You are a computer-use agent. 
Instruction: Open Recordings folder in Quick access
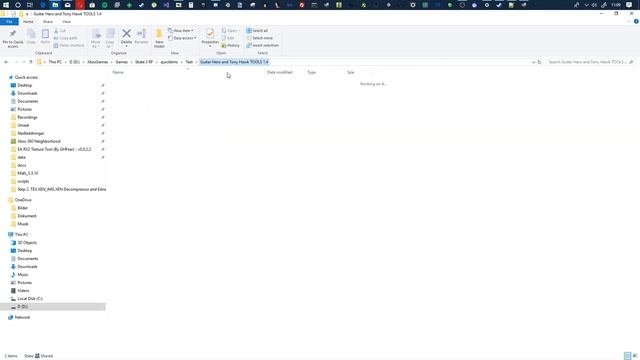[x=27, y=117]
